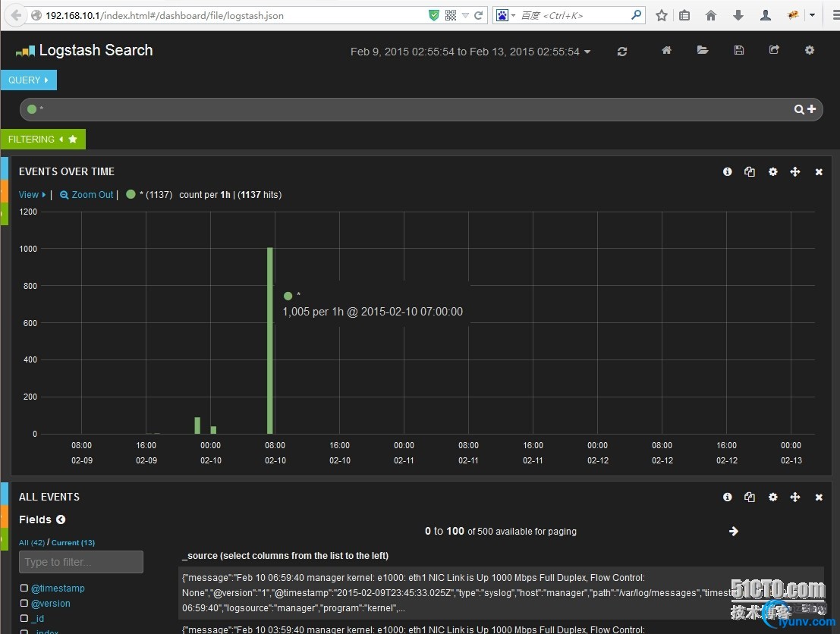Toggle the @version field checkbox
Image resolution: width=840 pixels, height=634 pixels.
click(x=24, y=603)
